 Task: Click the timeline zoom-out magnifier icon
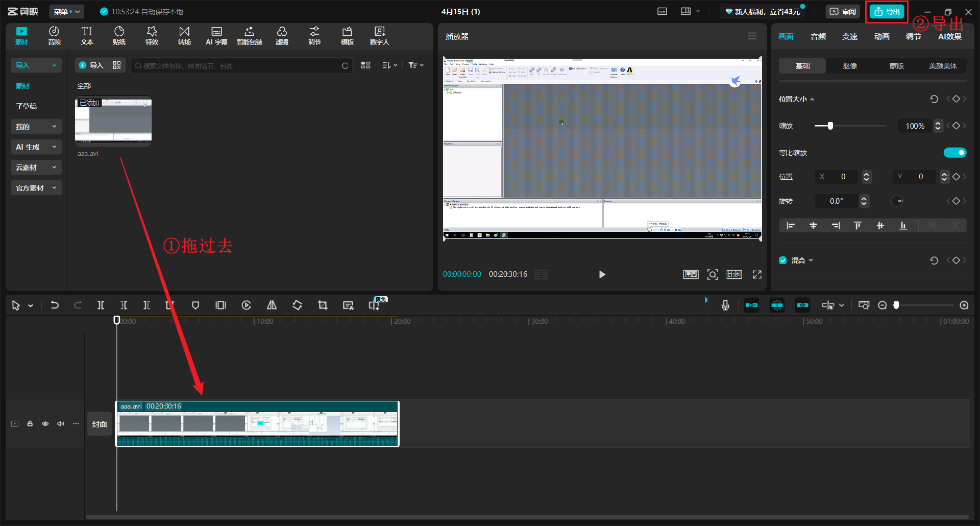point(882,305)
